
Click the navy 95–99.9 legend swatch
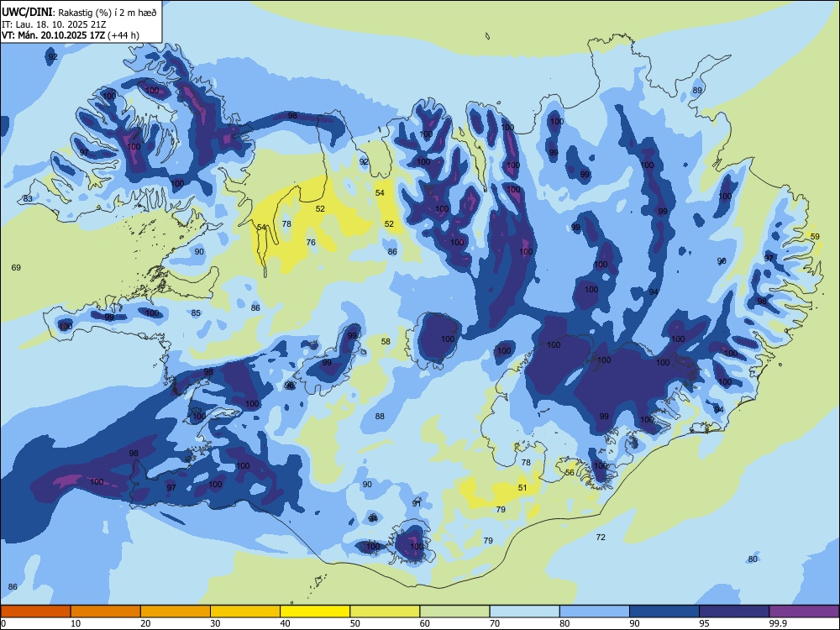click(x=734, y=612)
